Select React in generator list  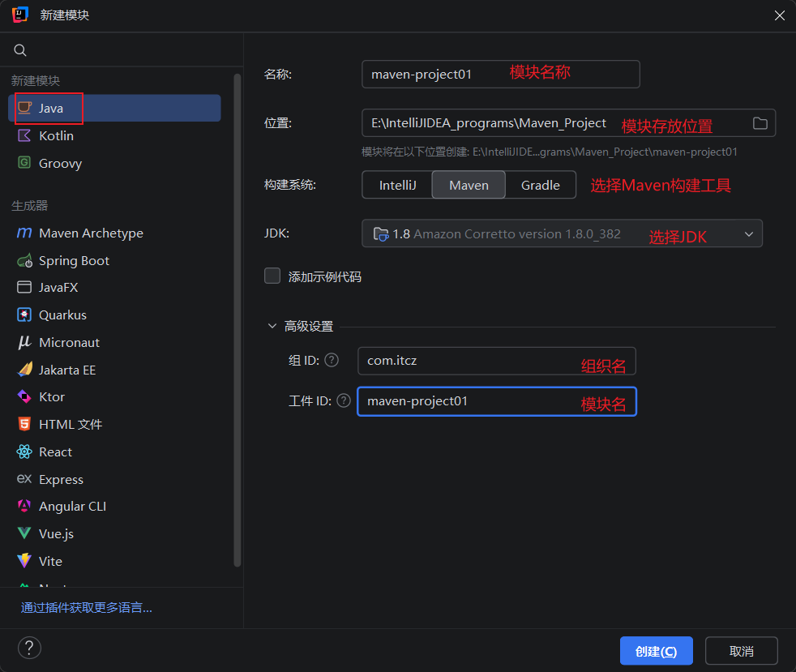click(114, 452)
